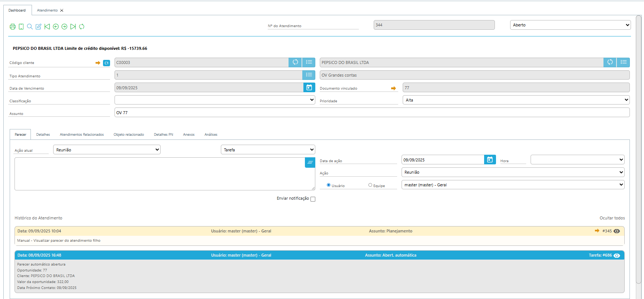Open the Aberto status dropdown

(x=570, y=25)
